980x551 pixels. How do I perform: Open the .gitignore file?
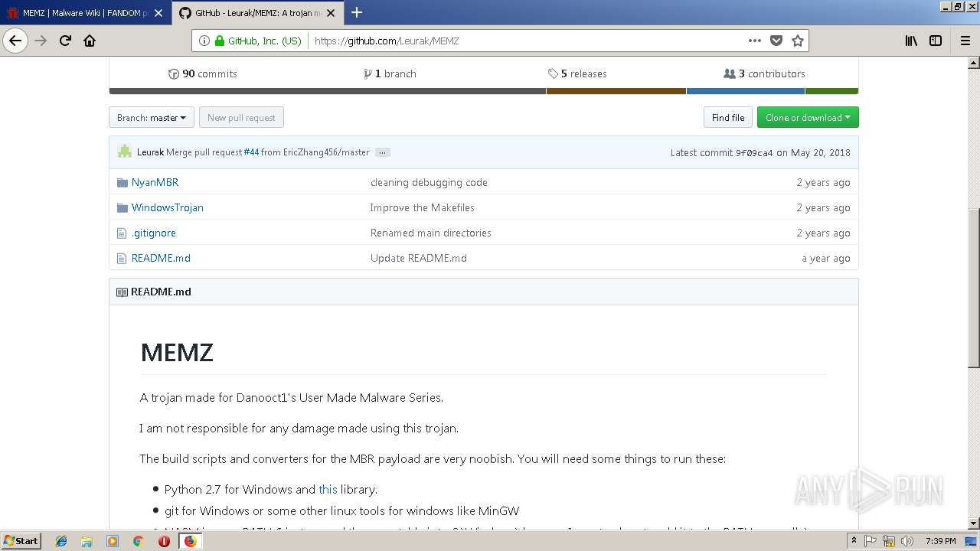(x=153, y=233)
